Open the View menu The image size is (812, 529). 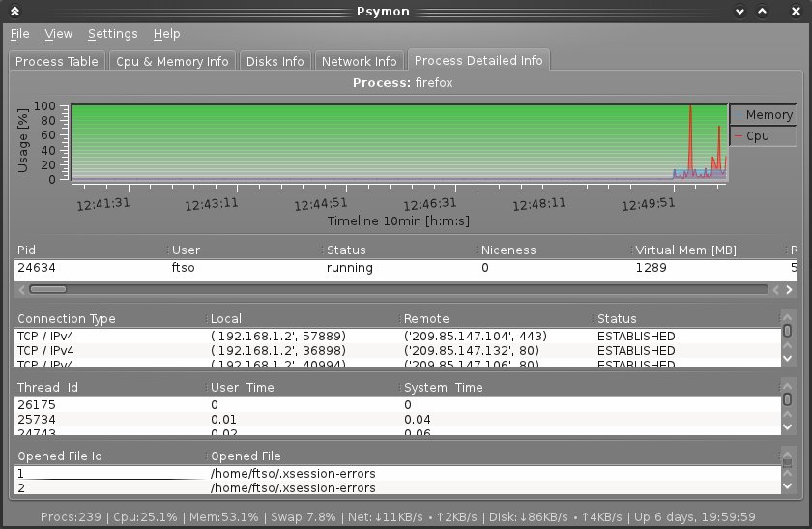click(x=59, y=34)
